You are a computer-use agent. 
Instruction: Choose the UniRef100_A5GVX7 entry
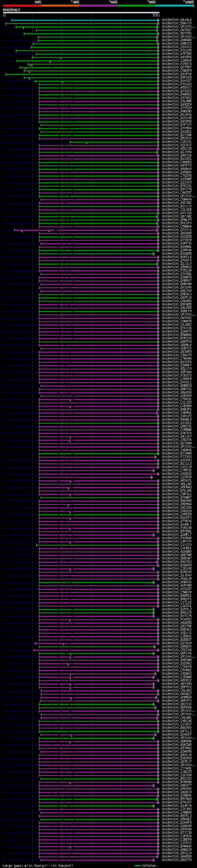click(x=177, y=88)
